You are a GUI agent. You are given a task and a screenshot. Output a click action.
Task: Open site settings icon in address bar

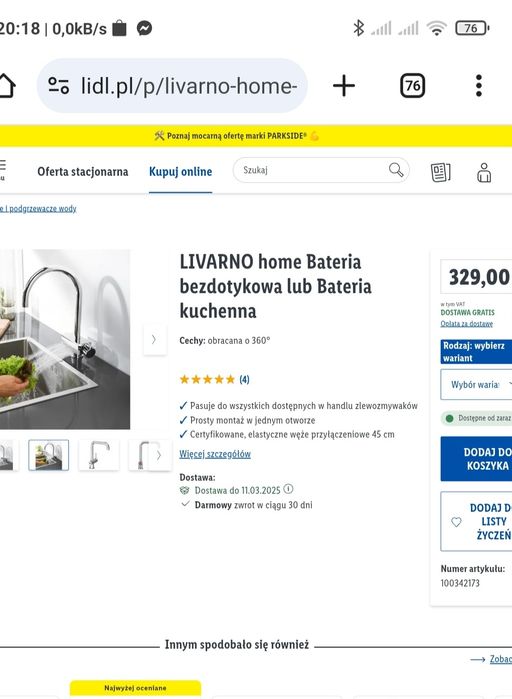point(59,86)
